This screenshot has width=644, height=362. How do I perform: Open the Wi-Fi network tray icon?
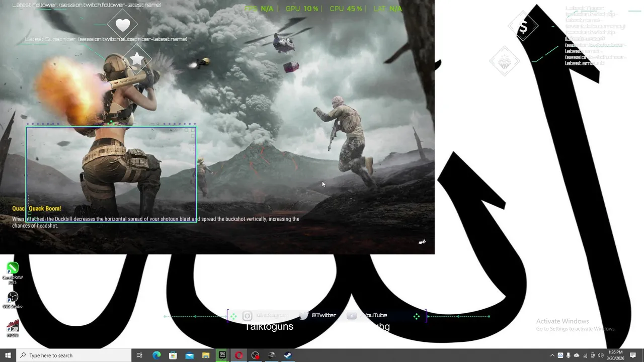tap(585, 355)
